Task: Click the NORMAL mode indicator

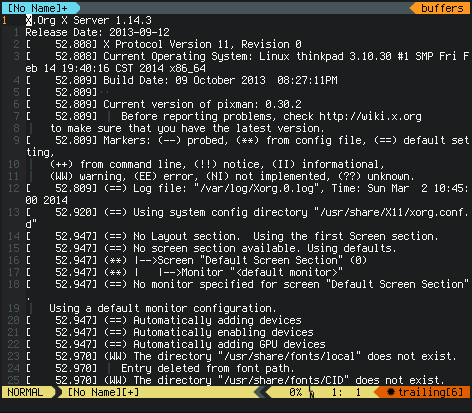Action: tap(25, 392)
